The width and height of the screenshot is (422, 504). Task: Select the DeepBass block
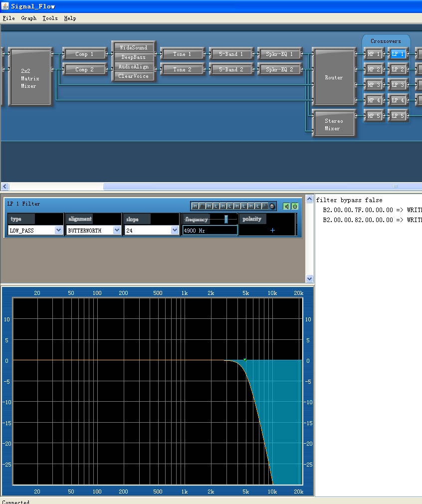point(133,57)
